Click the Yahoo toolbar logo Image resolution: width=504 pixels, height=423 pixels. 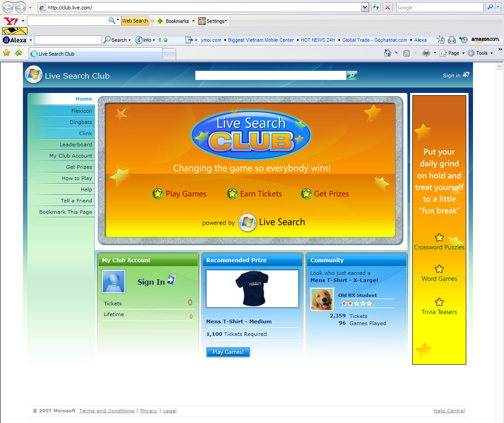coord(11,21)
